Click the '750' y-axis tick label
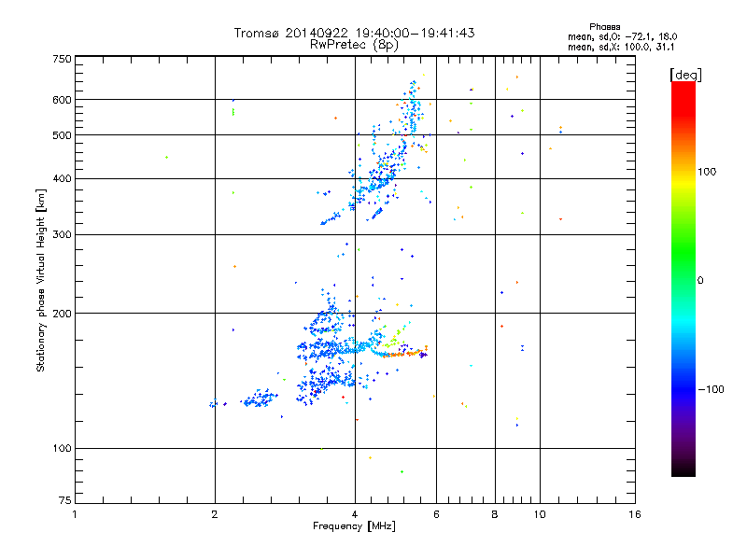The image size is (747, 560). tap(62, 59)
